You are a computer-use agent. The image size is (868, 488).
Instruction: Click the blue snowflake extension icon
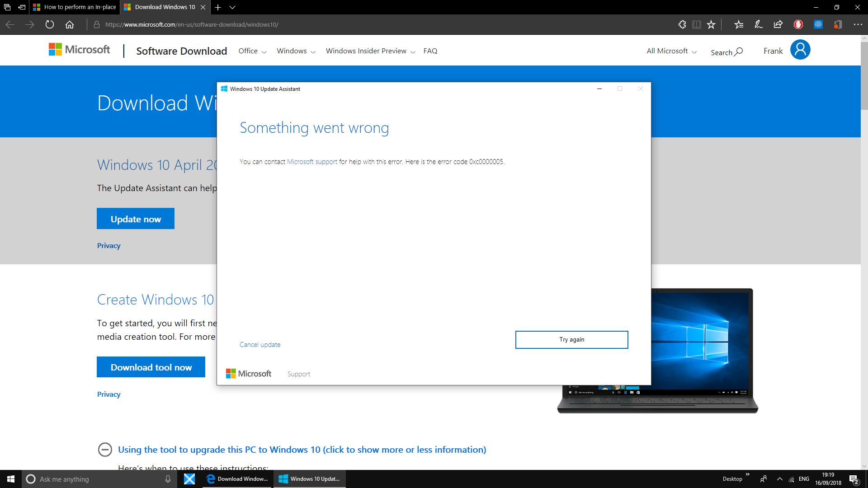pos(818,25)
